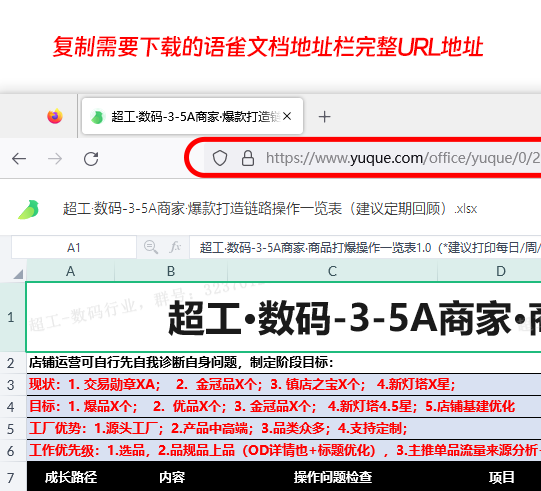Click the Yuque green bird logo
Viewport: 541px width, 491px height.
point(29,209)
